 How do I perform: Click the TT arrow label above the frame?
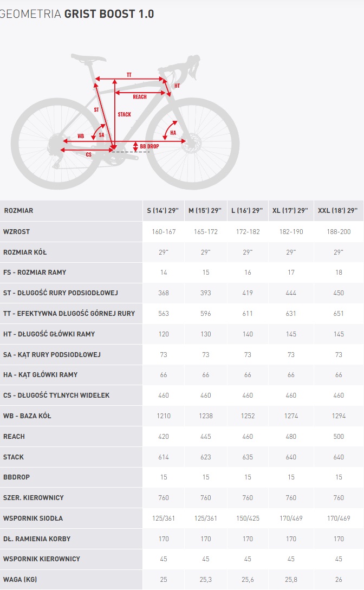coord(129,75)
